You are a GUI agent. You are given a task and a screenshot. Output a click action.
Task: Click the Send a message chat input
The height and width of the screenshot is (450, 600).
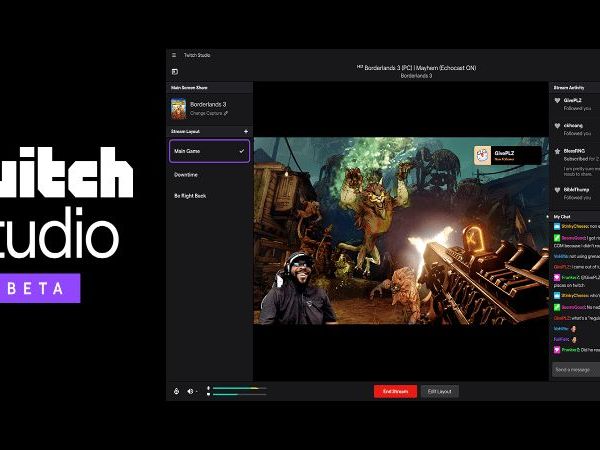pos(576,370)
